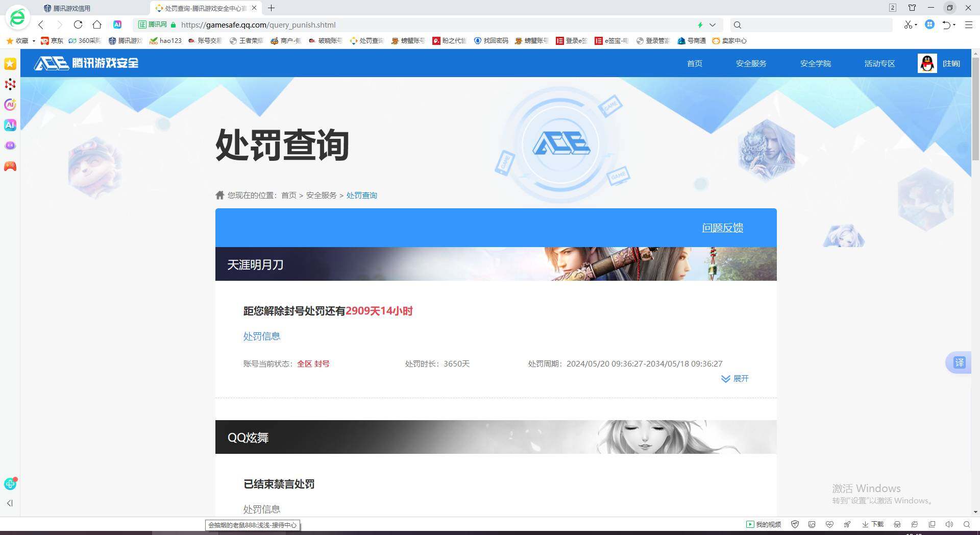The image size is (980, 535).
Task: Open the 安全服务 nav menu
Action: [x=751, y=63]
